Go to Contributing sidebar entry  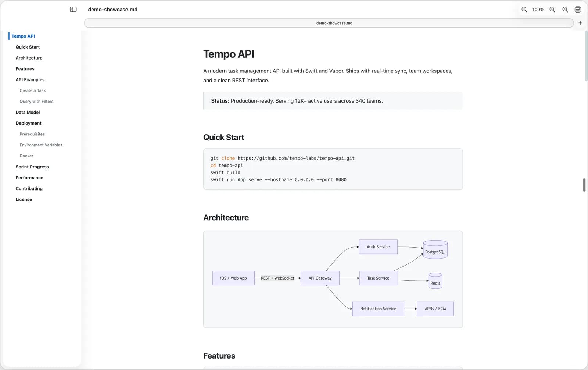[x=29, y=188]
